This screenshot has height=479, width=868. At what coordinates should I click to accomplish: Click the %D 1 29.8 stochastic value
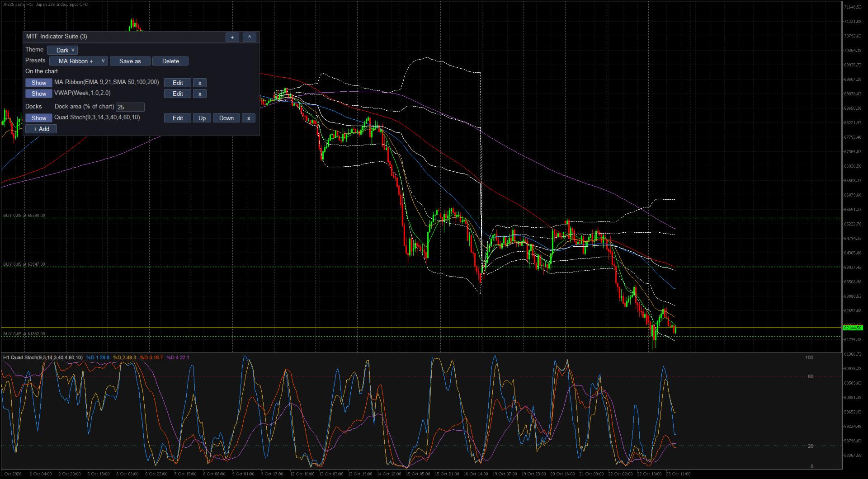point(98,357)
